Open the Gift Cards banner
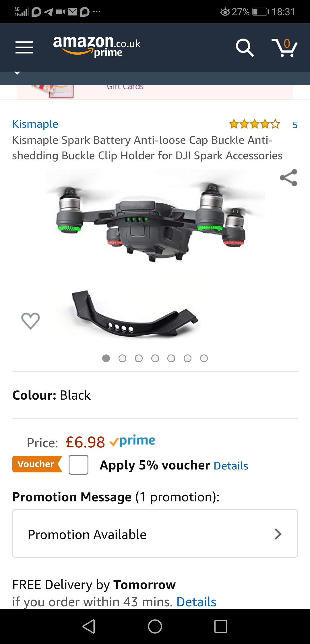Viewport: 310px width, 644px height. point(155,92)
